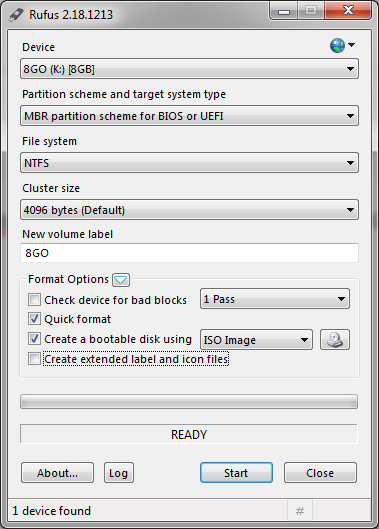Open the Device dropdown showing 8GO (K:)
Viewport: 379px width, 529px height.
189,69
